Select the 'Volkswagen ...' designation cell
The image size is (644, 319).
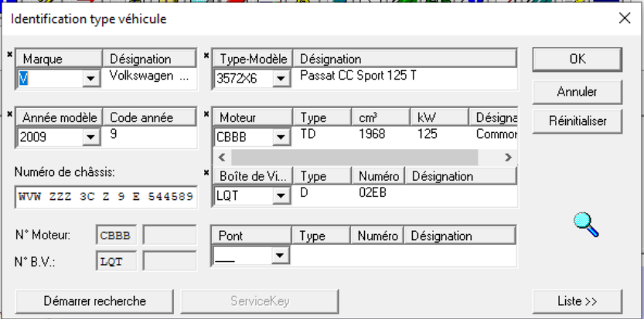149,76
